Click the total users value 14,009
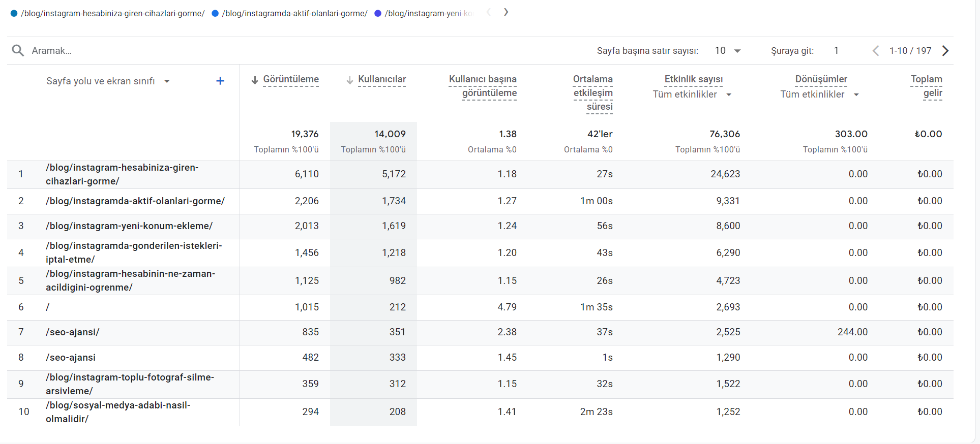The width and height of the screenshot is (980, 444). coord(390,134)
